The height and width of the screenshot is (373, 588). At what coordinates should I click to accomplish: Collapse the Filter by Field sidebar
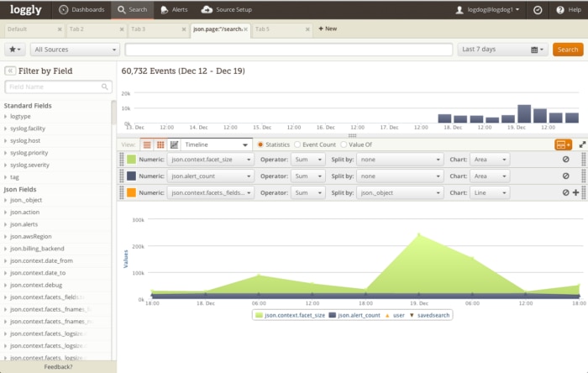click(11, 71)
